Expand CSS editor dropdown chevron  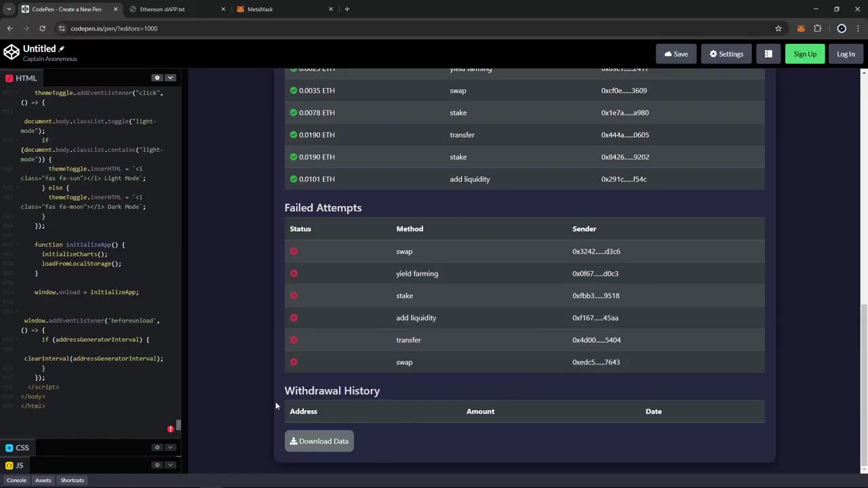(x=170, y=447)
